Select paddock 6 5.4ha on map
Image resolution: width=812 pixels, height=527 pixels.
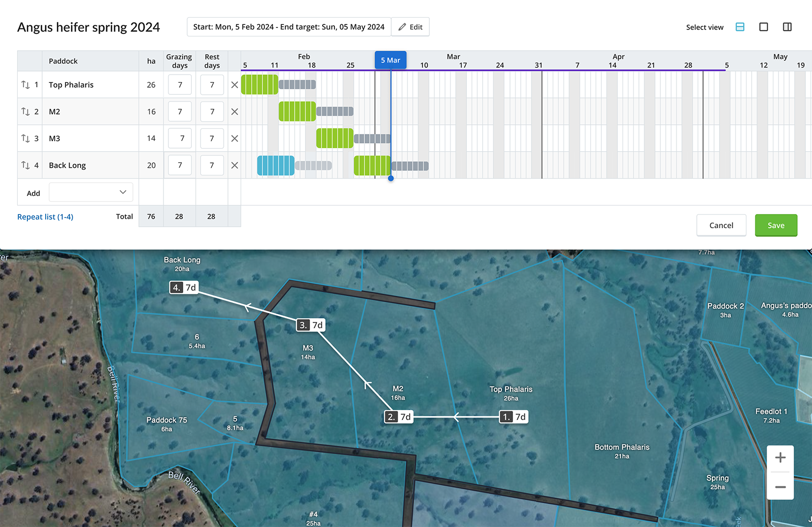tap(197, 341)
